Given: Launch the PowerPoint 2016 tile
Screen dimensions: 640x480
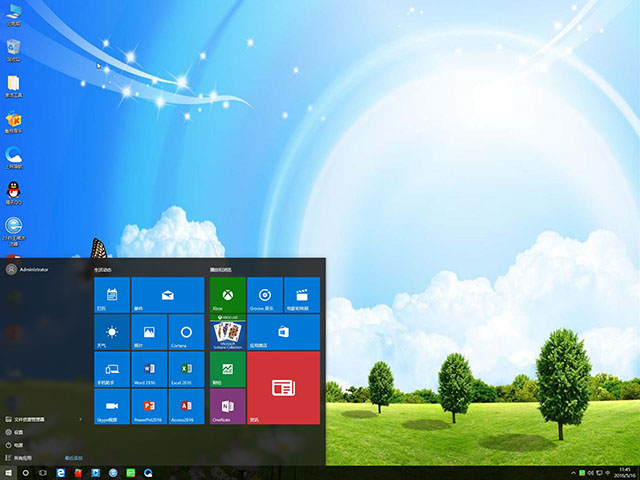Looking at the screenshot, I should click(x=149, y=407).
